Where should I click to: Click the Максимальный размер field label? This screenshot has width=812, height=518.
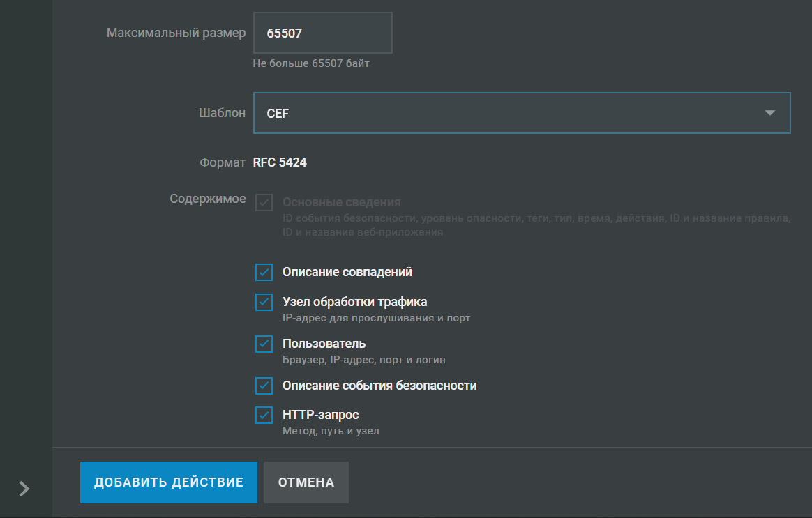pos(176,33)
